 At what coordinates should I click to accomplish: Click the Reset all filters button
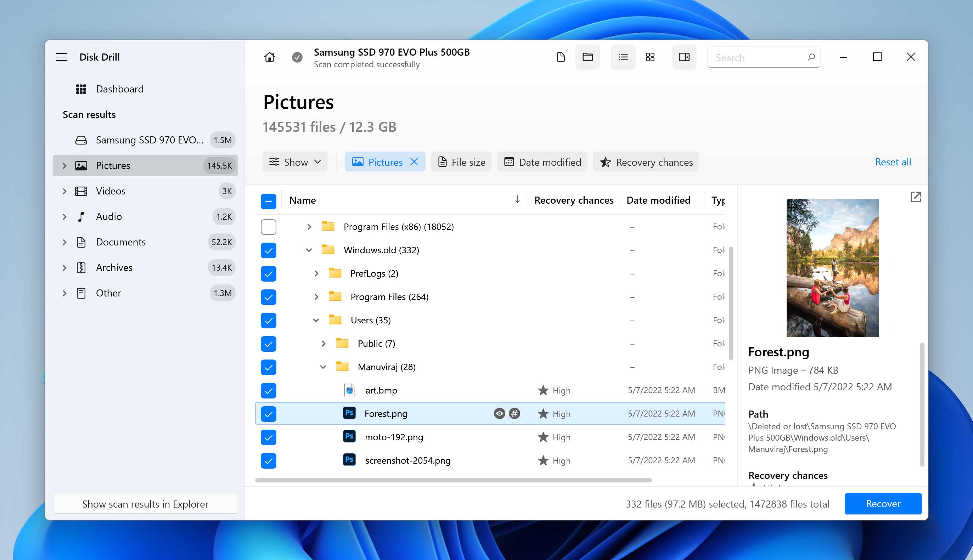coord(894,162)
